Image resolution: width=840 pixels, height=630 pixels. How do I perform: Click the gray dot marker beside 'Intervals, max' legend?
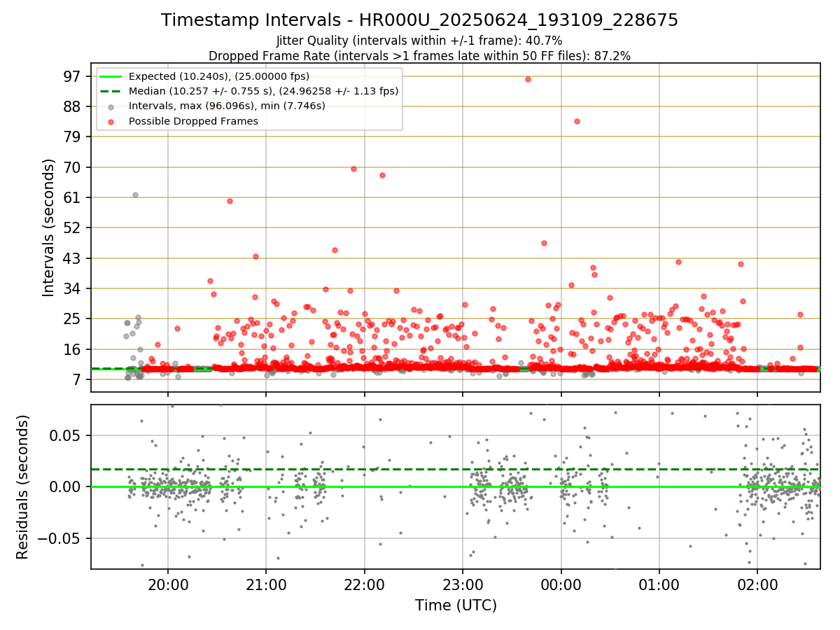coord(111,106)
